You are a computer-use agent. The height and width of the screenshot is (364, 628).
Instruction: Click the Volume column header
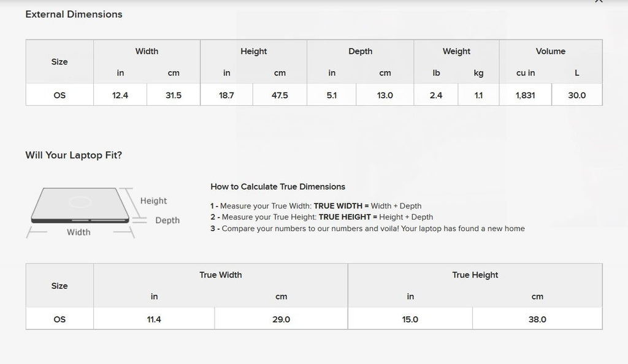tap(551, 51)
